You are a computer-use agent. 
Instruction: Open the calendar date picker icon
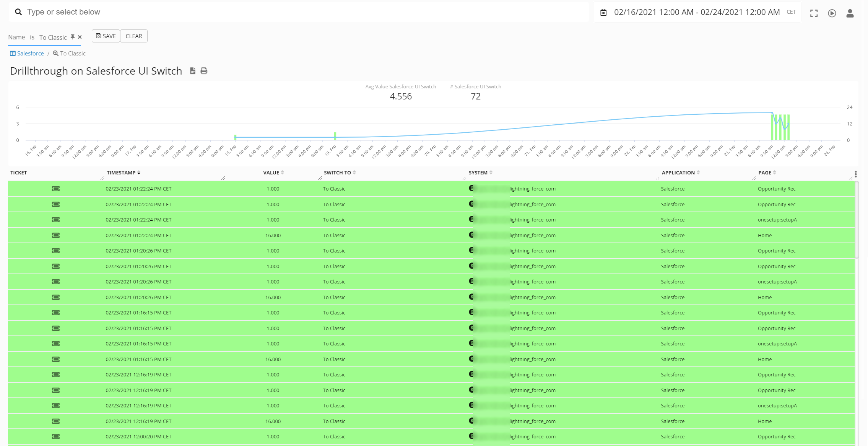[603, 13]
